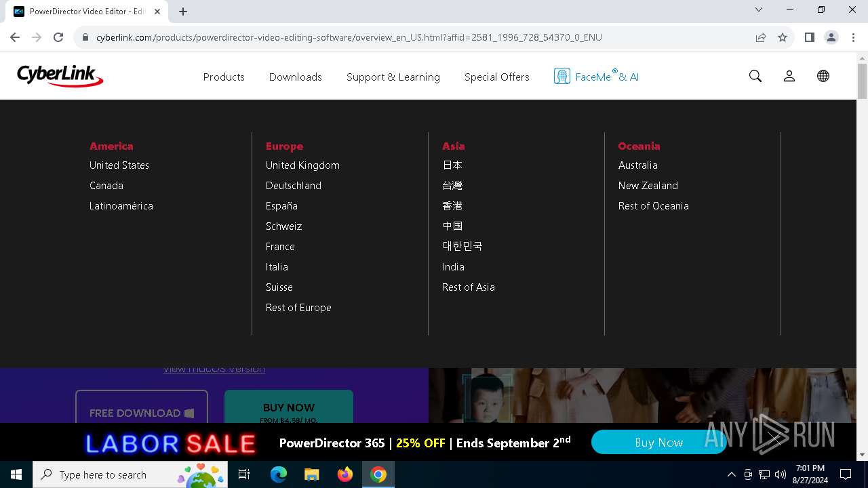Image resolution: width=868 pixels, height=488 pixels.
Task: Reload the page with the refresh icon
Action: pos(58,37)
